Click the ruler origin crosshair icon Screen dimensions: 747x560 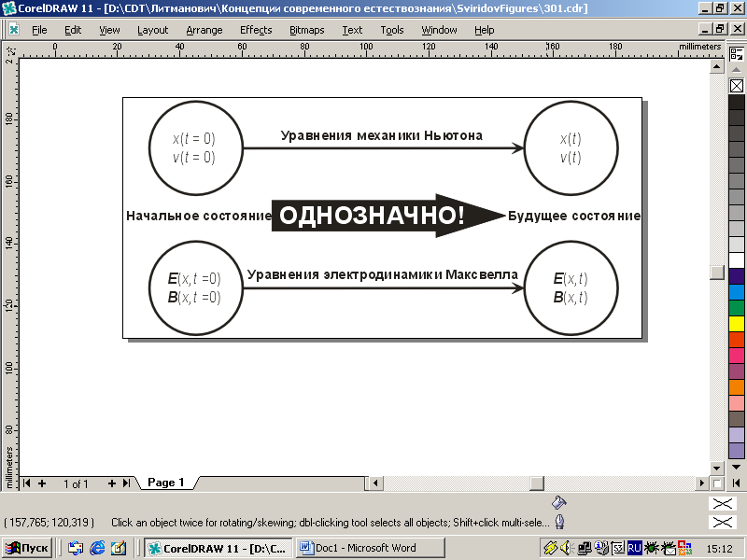coord(10,49)
